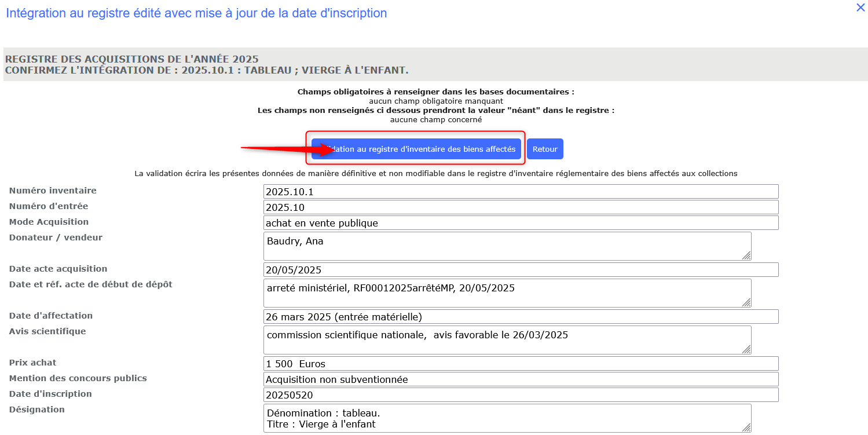The height and width of the screenshot is (435, 868).
Task: Click the resize handle of the dépôt text area
Action: (746, 302)
